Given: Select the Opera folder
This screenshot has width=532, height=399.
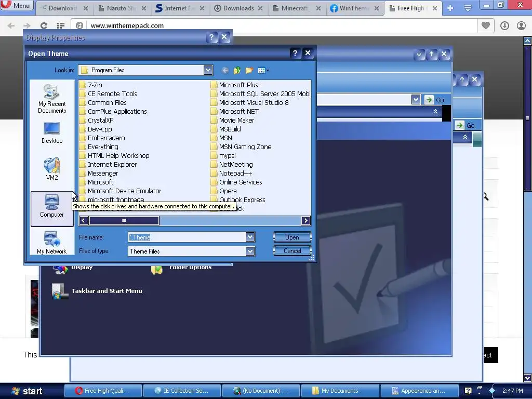Looking at the screenshot, I should click(x=224, y=191).
